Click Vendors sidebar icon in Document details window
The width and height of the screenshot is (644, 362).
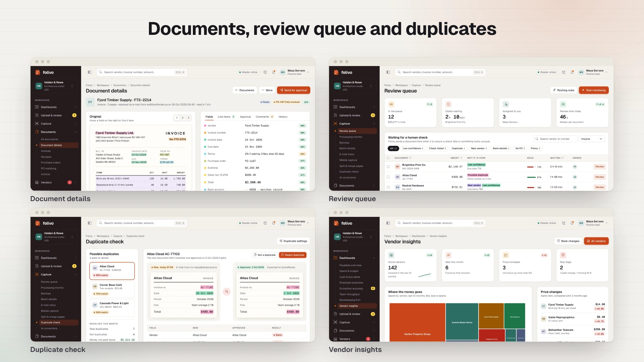37,182
